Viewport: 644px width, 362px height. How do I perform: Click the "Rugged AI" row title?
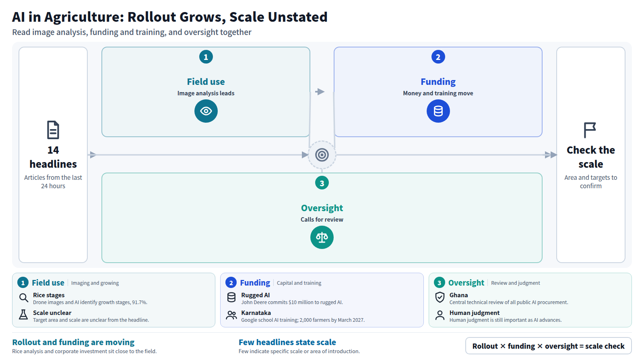tap(255, 295)
